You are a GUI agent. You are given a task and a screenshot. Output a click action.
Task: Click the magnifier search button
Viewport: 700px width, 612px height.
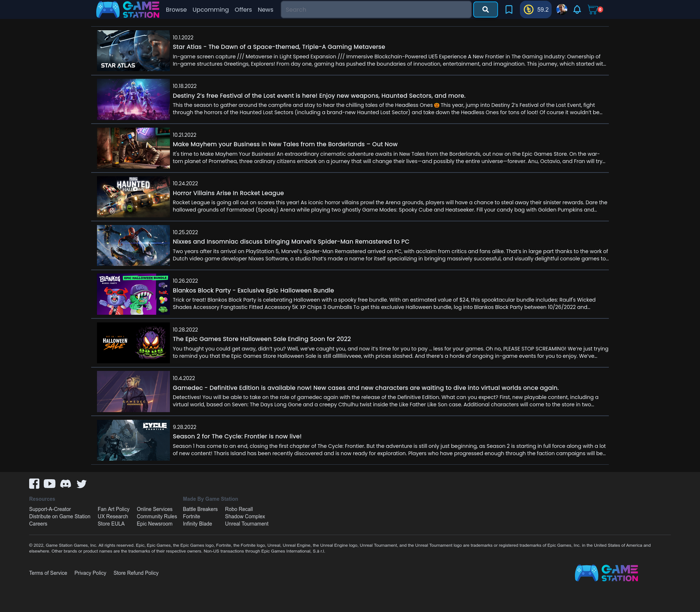pos(485,9)
